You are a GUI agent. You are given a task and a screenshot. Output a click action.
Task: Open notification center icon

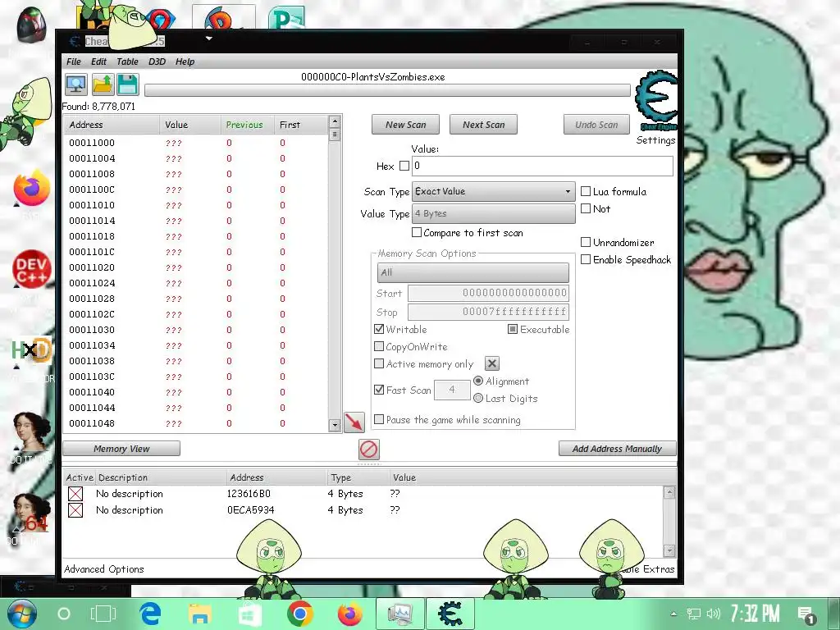[x=806, y=614]
